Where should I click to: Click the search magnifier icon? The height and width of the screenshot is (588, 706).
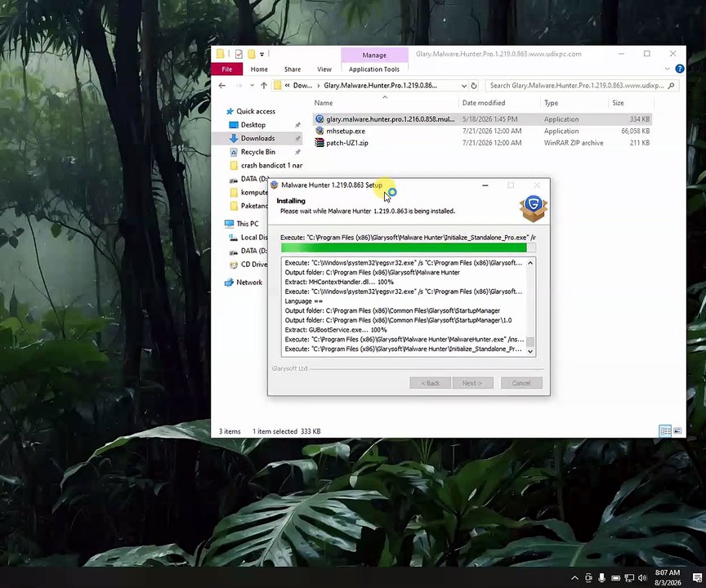(x=672, y=86)
